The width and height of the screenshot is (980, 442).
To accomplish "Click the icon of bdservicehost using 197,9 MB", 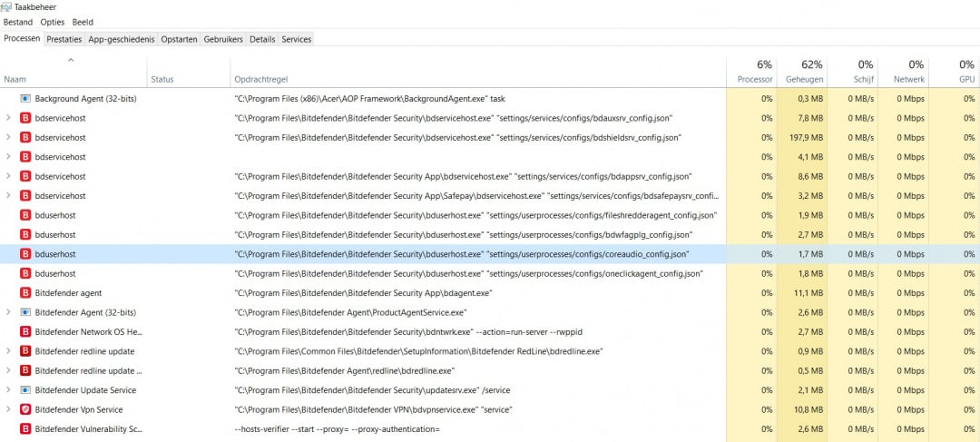I will (x=25, y=138).
